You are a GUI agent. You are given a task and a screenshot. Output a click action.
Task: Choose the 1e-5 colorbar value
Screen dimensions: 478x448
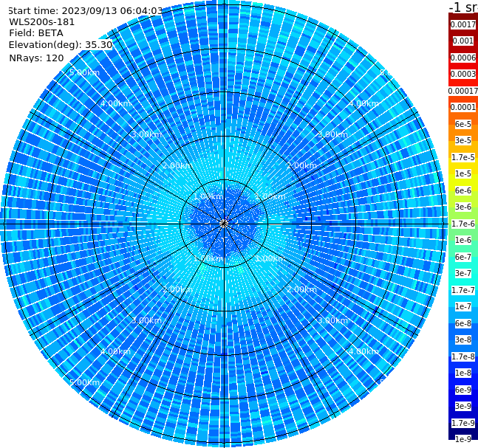[463, 173]
